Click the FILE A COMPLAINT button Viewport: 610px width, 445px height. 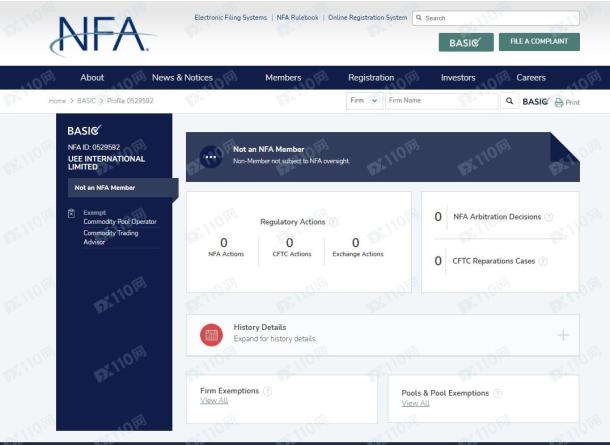[x=539, y=42]
